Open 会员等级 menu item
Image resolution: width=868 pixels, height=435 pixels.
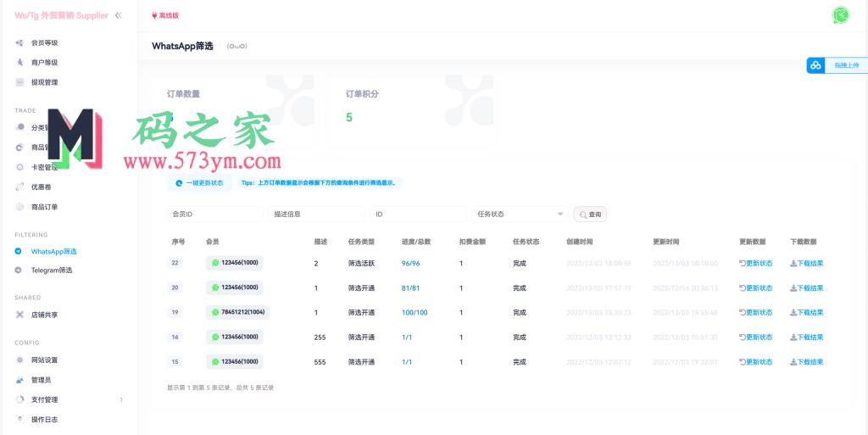point(44,42)
